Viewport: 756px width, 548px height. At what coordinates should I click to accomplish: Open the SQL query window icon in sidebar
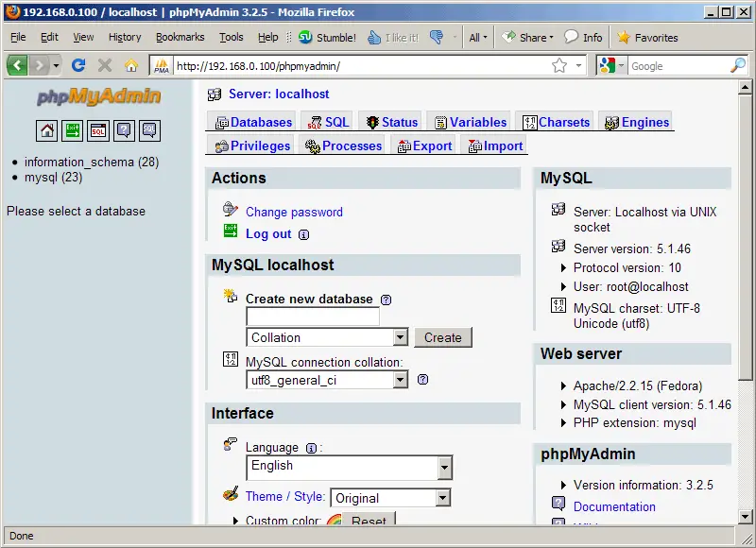tap(98, 130)
